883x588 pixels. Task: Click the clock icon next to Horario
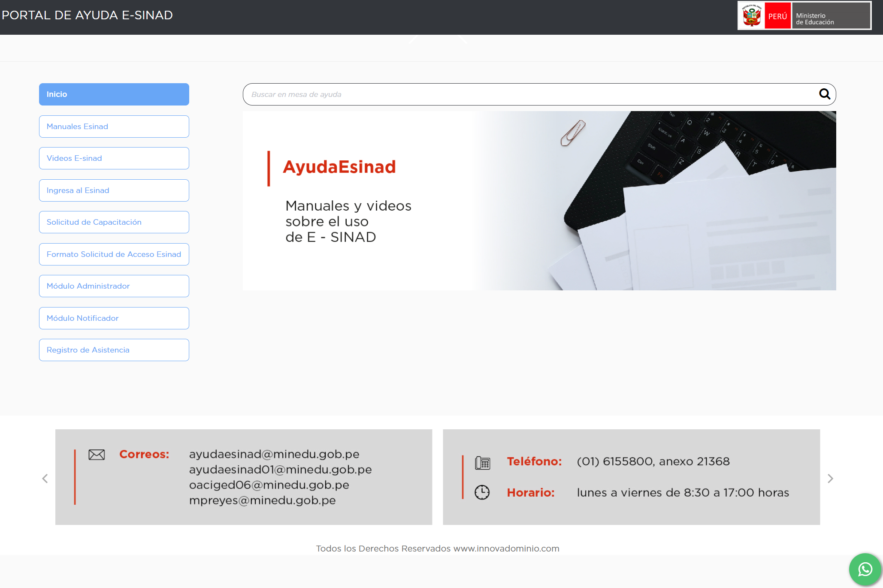[482, 492]
